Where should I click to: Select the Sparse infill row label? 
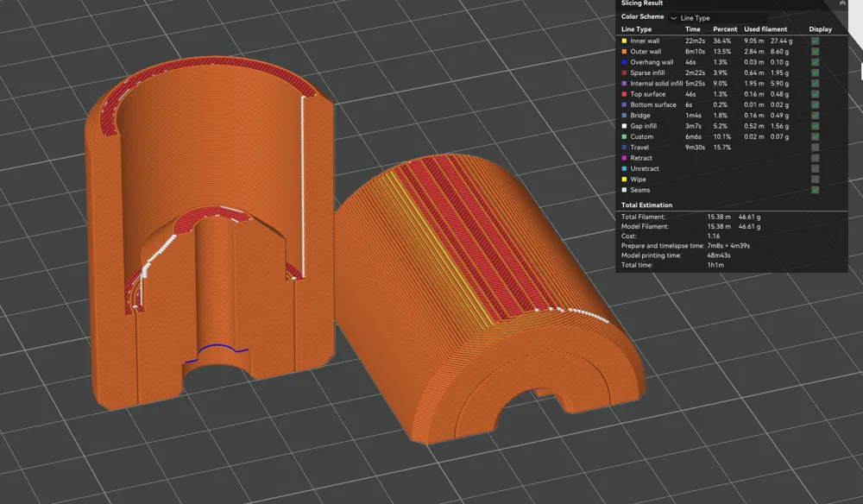(x=647, y=72)
